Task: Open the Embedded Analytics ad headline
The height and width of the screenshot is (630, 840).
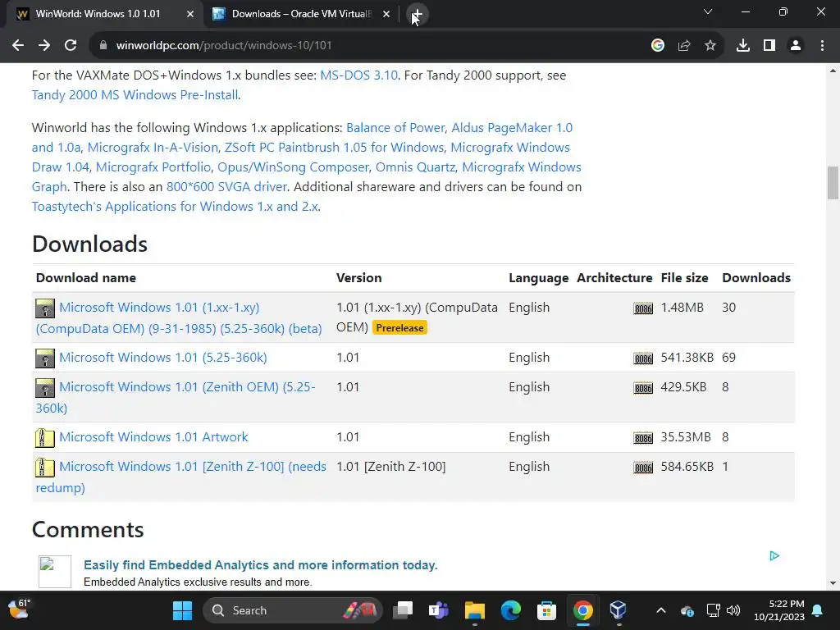Action: click(x=260, y=564)
